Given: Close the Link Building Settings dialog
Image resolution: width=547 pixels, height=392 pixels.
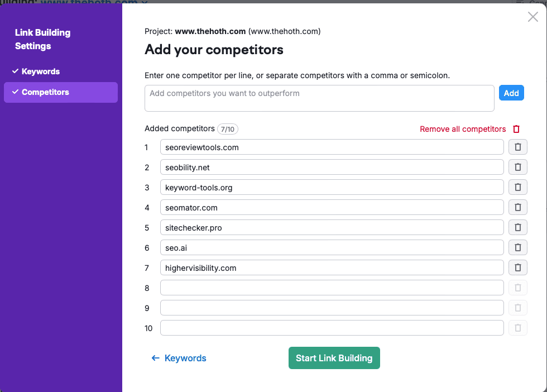Looking at the screenshot, I should pos(532,17).
